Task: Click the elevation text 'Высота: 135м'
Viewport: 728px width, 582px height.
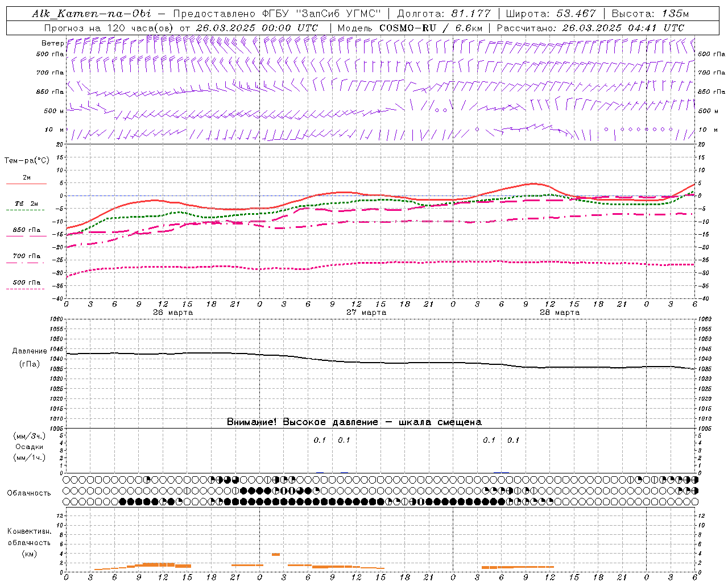Action: (x=650, y=14)
